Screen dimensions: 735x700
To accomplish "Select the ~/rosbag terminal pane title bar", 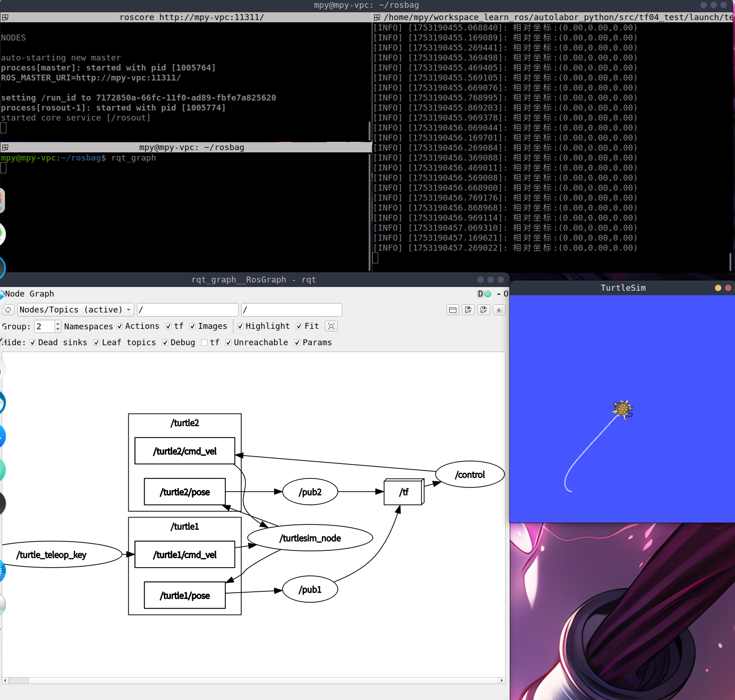I will (191, 147).
